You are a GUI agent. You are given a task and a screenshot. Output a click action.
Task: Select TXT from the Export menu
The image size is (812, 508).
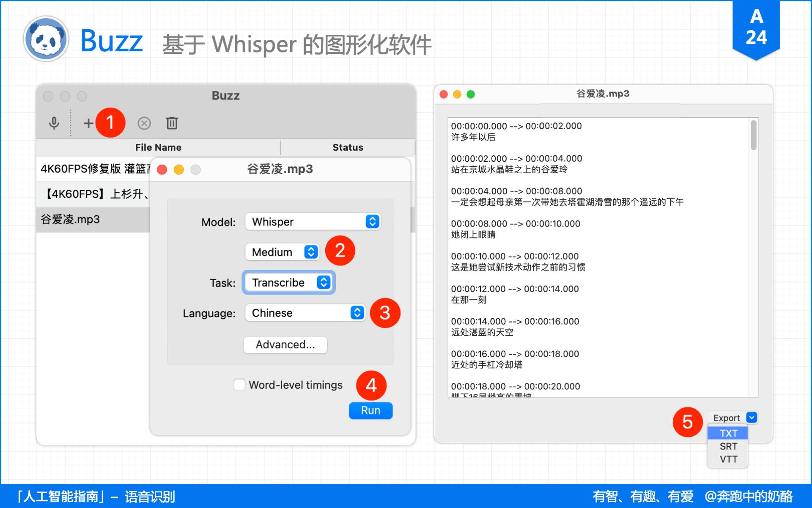[727, 433]
